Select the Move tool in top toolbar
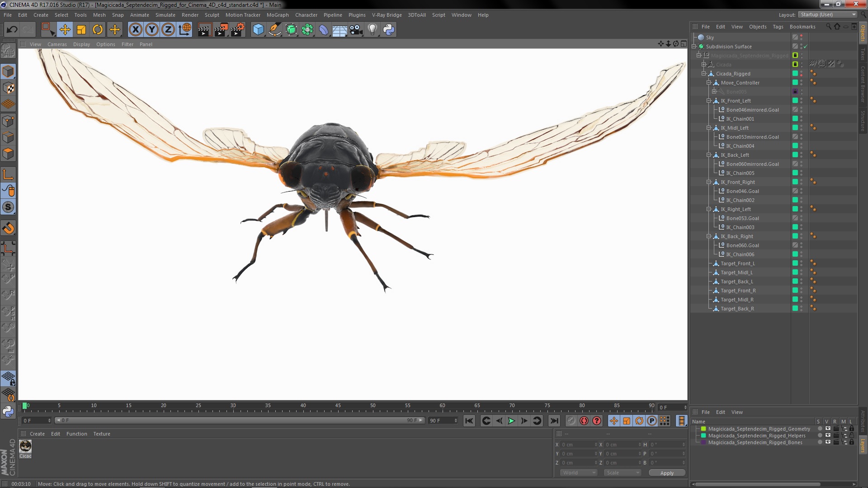This screenshot has height=488, width=868. tap(65, 30)
